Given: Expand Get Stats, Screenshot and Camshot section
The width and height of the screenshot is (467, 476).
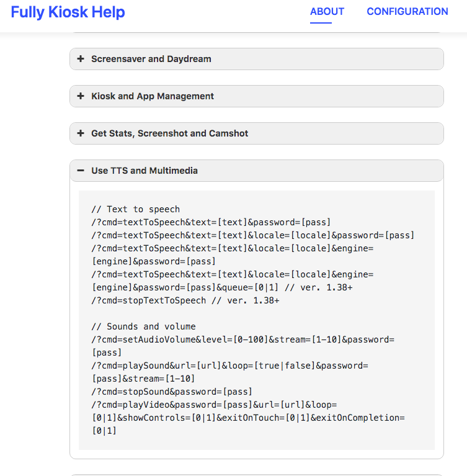Looking at the screenshot, I should [x=256, y=133].
